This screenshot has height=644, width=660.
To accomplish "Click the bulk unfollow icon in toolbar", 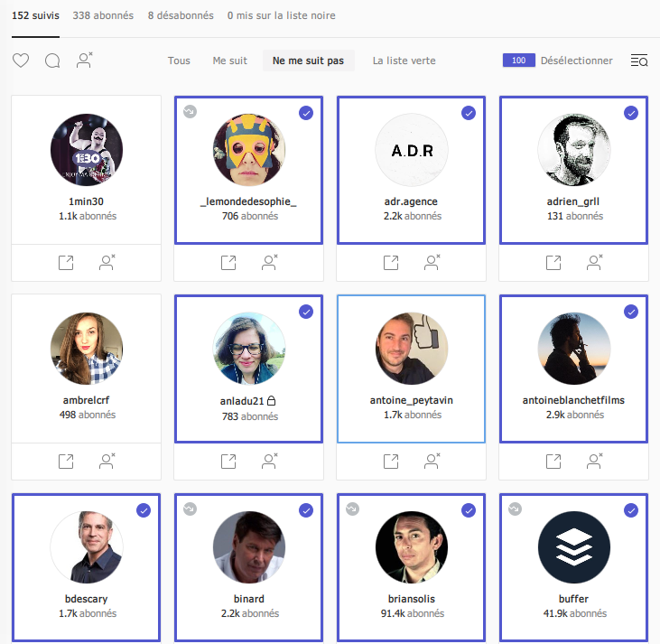I will point(85,61).
